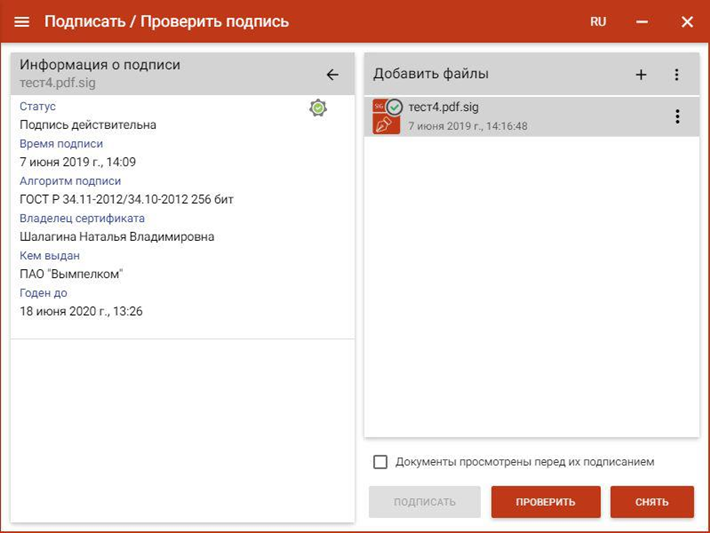
Task: Click the СНЯТЬ button
Action: tap(652, 502)
